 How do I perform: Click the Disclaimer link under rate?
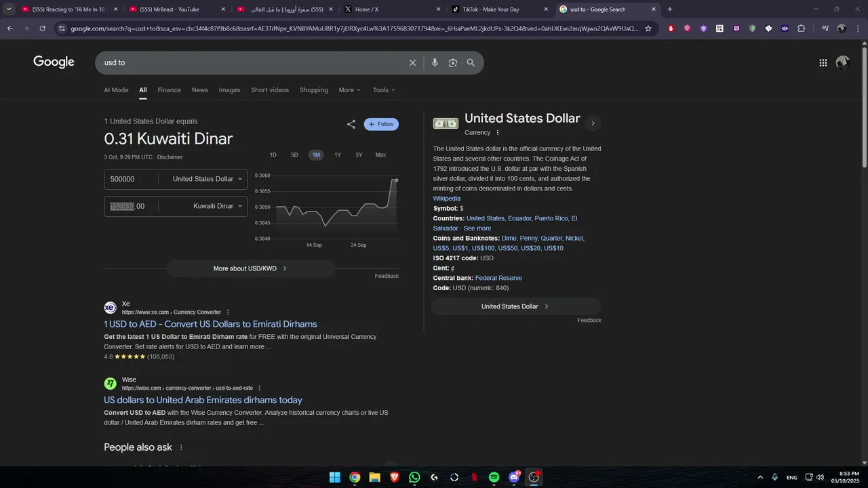tap(170, 157)
